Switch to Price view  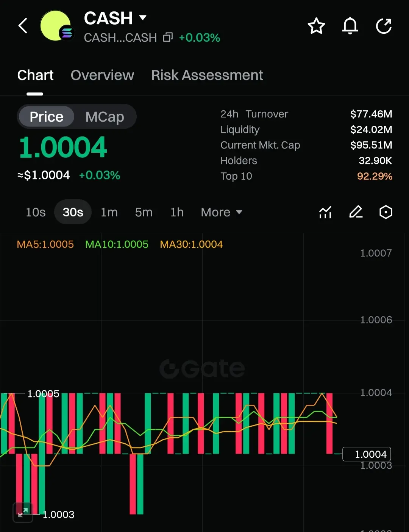[47, 117]
